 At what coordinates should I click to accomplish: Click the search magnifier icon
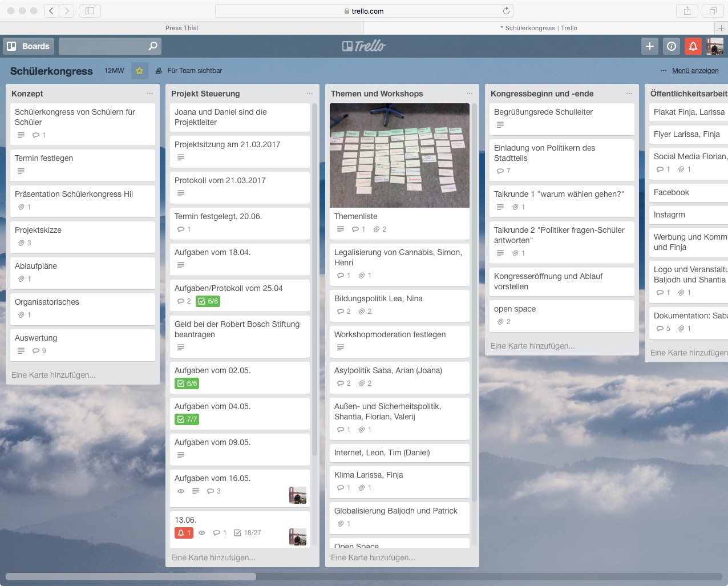point(152,46)
